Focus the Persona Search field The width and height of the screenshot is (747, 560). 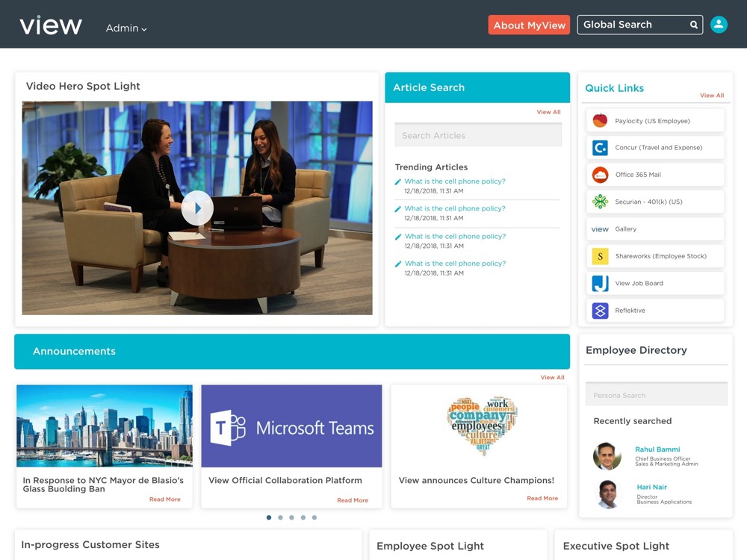[657, 394]
